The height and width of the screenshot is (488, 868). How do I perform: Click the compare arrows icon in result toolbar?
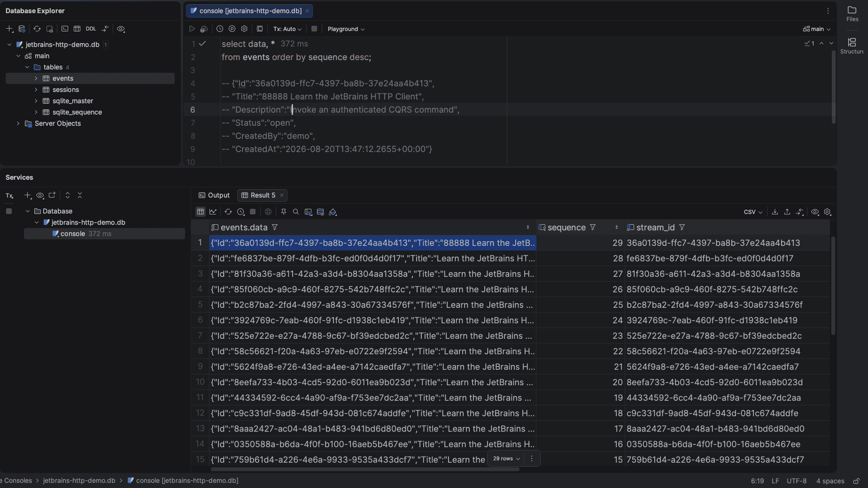point(800,212)
